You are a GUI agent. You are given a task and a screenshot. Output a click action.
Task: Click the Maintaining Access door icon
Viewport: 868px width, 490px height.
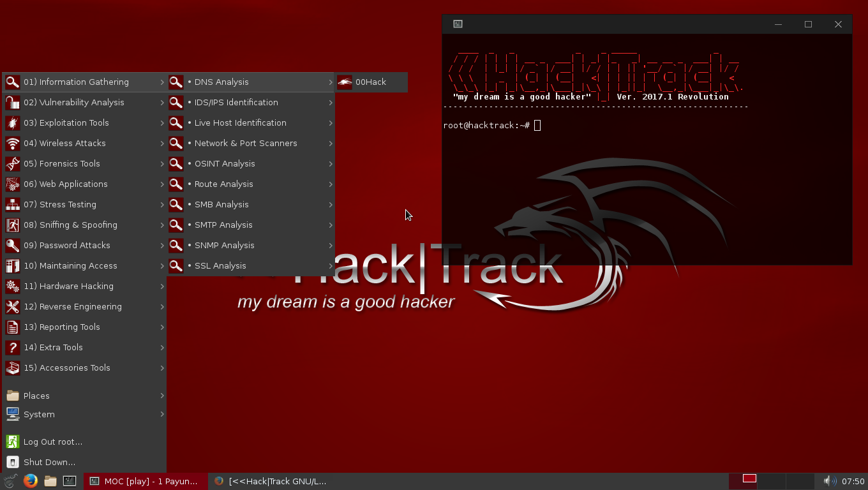click(x=13, y=265)
